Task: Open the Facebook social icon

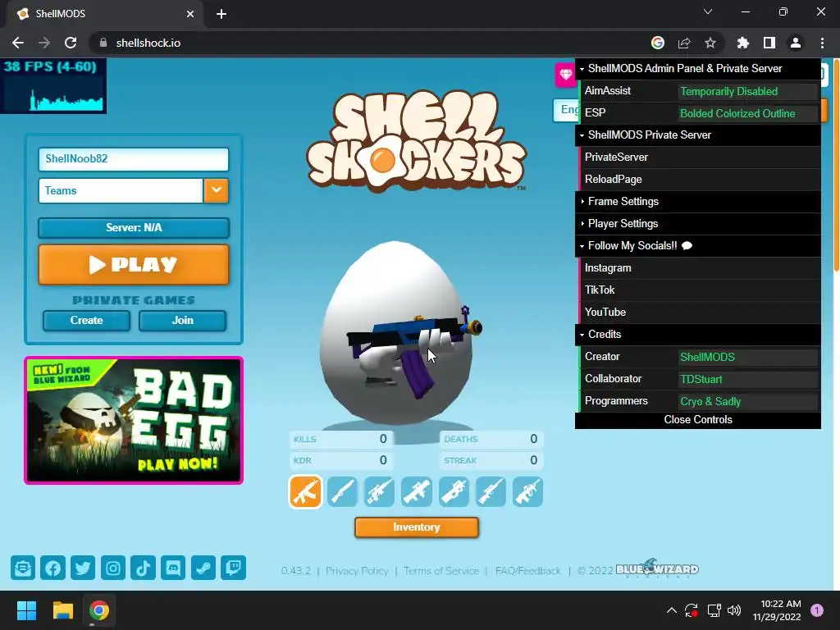Action: coord(53,568)
